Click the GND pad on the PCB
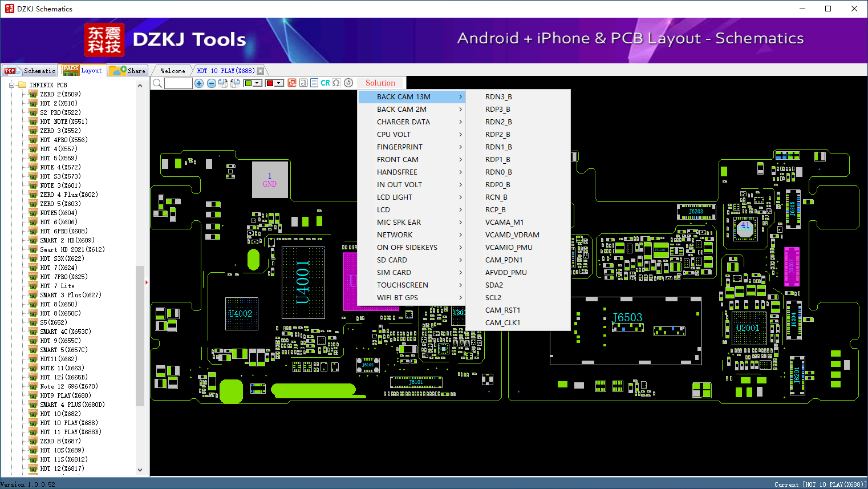 click(270, 180)
